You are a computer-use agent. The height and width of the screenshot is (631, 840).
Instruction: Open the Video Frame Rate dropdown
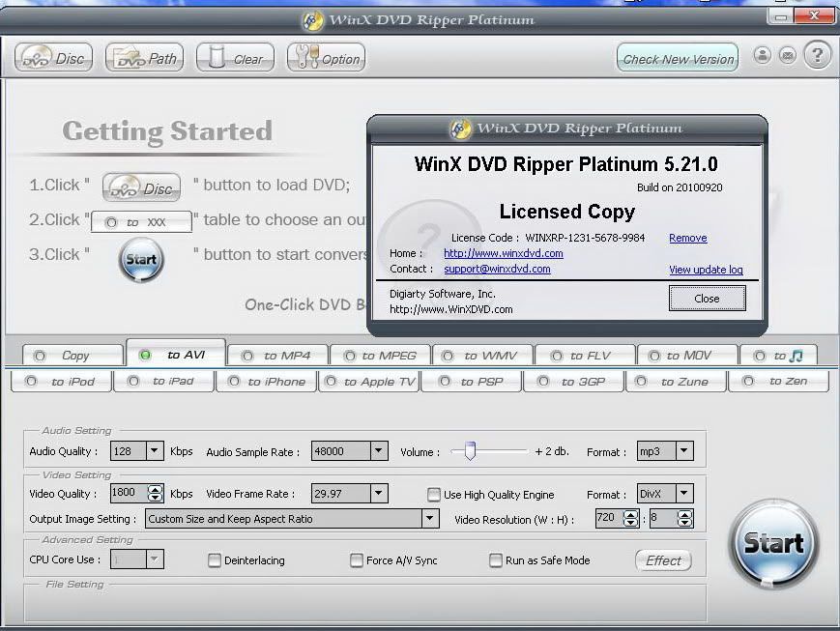tap(378, 494)
